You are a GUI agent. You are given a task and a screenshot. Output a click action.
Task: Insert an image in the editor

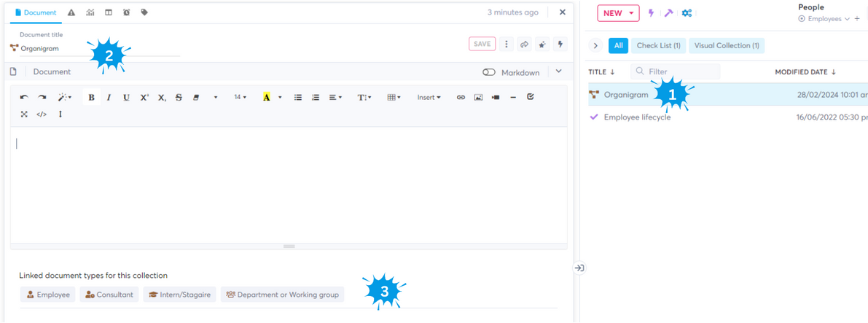click(478, 97)
